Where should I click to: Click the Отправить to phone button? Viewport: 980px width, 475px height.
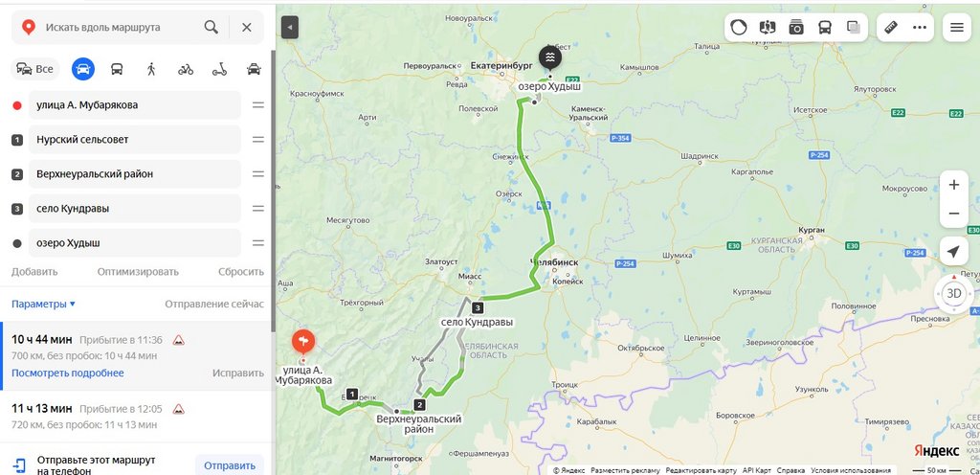tap(230, 465)
